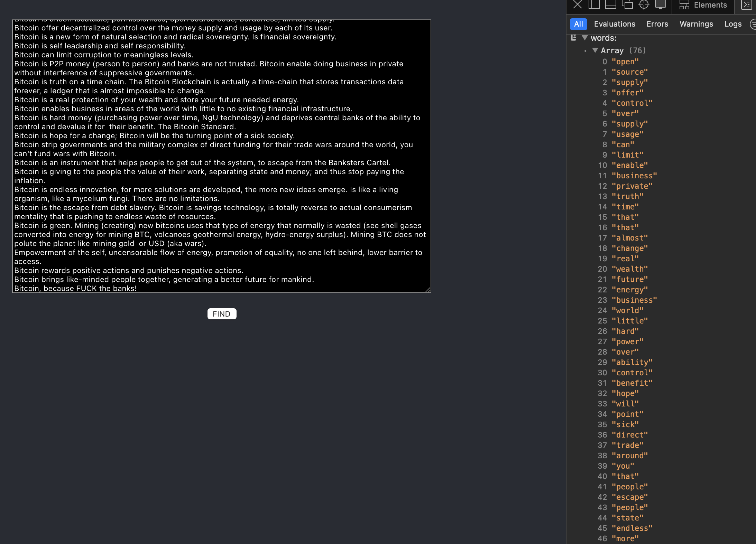The width and height of the screenshot is (756, 544).
Task: Switch to the Elements tab
Action: point(703,5)
